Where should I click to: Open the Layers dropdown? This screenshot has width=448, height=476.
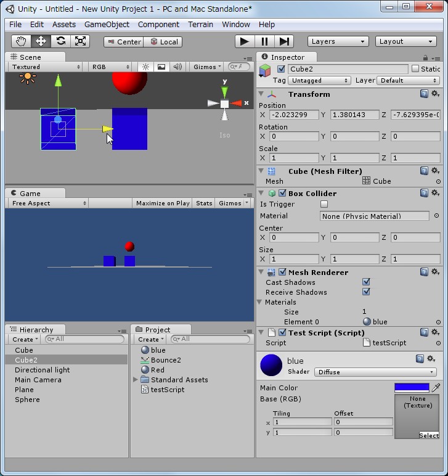click(x=338, y=41)
